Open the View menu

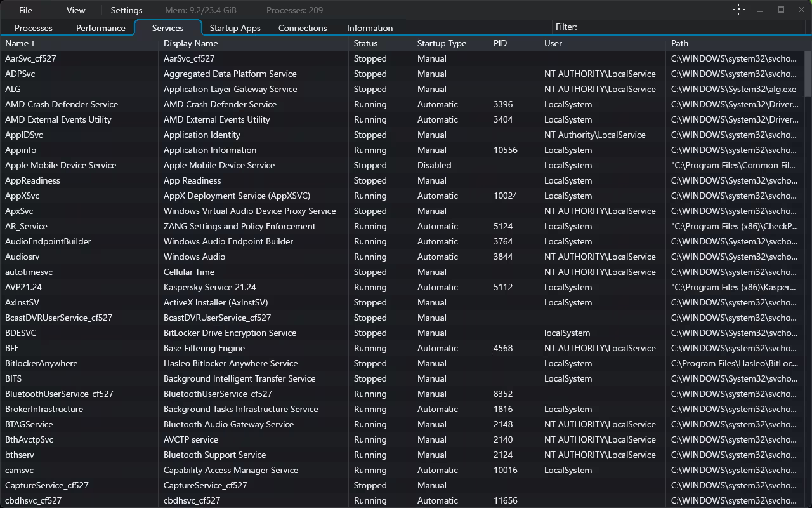(75, 10)
